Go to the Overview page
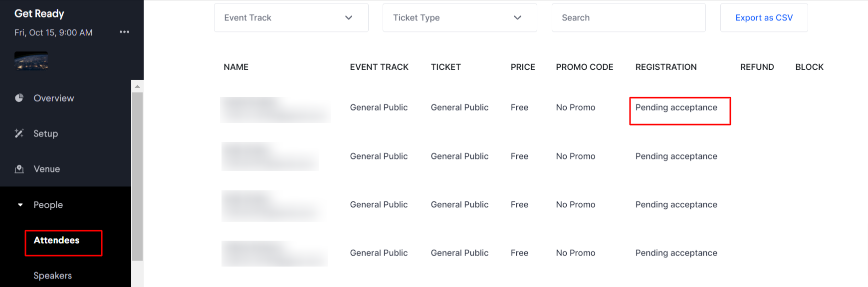 tap(53, 98)
